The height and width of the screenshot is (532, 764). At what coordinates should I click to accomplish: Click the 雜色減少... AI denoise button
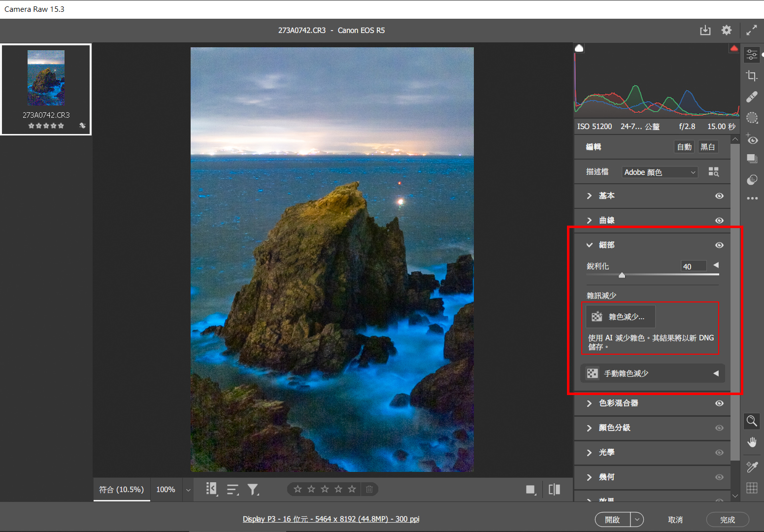[x=621, y=317]
